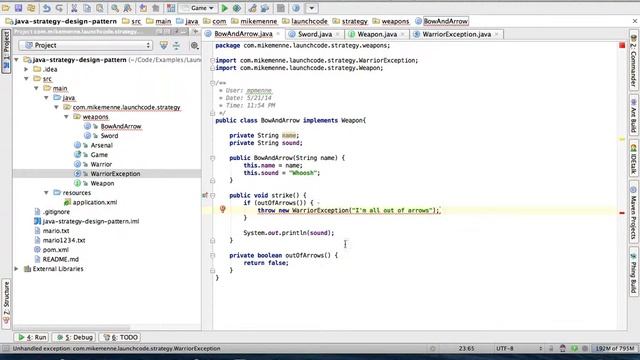This screenshot has width=640, height=360.
Task: Open the Maven Projects side tool window
Action: point(633,213)
